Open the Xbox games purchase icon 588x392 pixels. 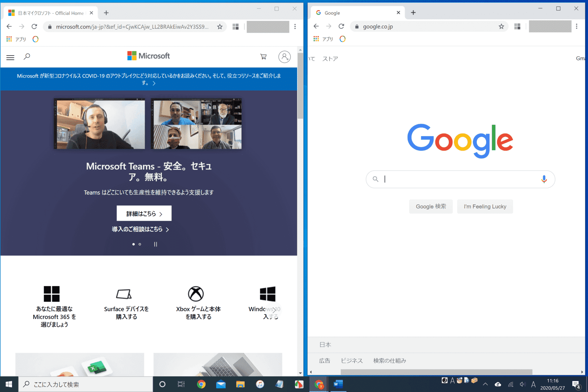[x=196, y=294]
